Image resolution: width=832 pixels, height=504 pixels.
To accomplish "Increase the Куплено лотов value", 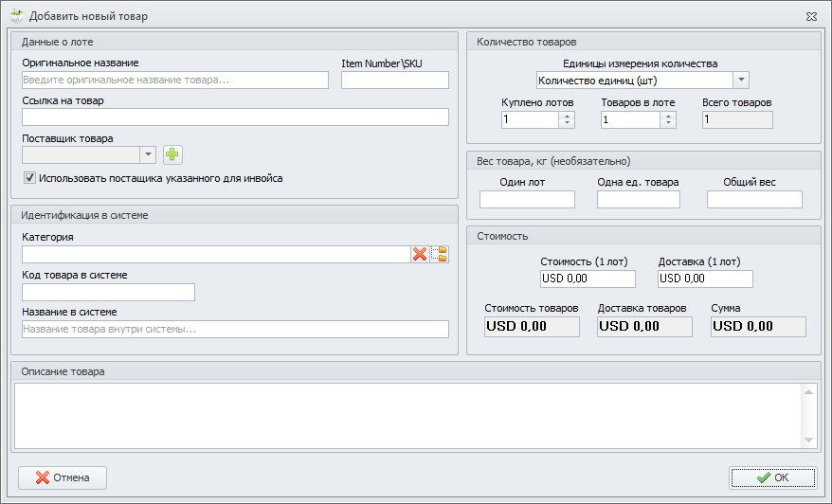I will coord(568,116).
